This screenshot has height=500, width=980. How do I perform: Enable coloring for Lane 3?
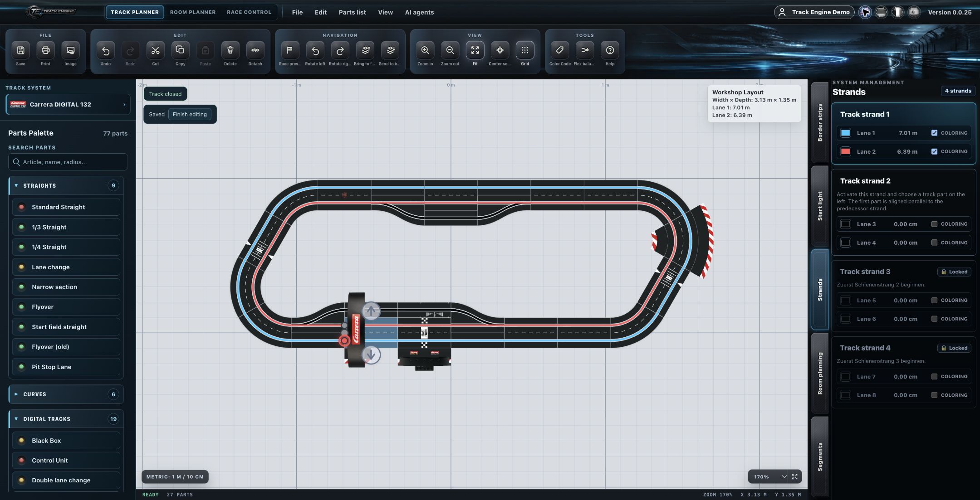(x=934, y=224)
